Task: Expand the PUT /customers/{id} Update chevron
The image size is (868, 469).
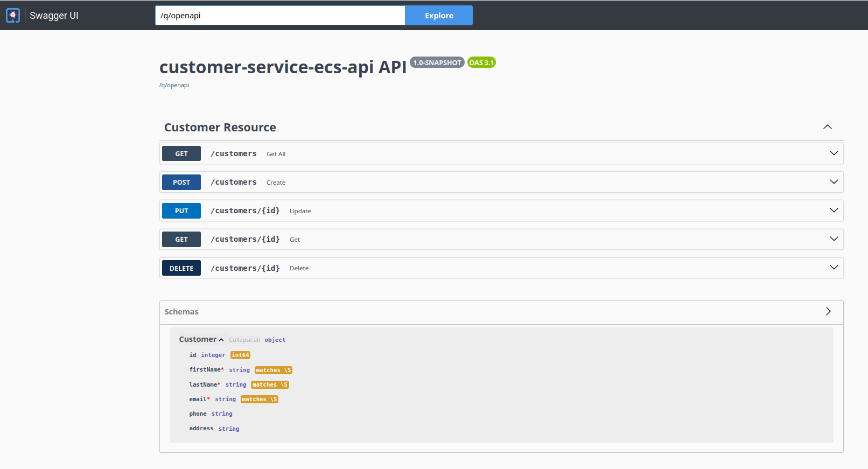Action: coord(834,211)
